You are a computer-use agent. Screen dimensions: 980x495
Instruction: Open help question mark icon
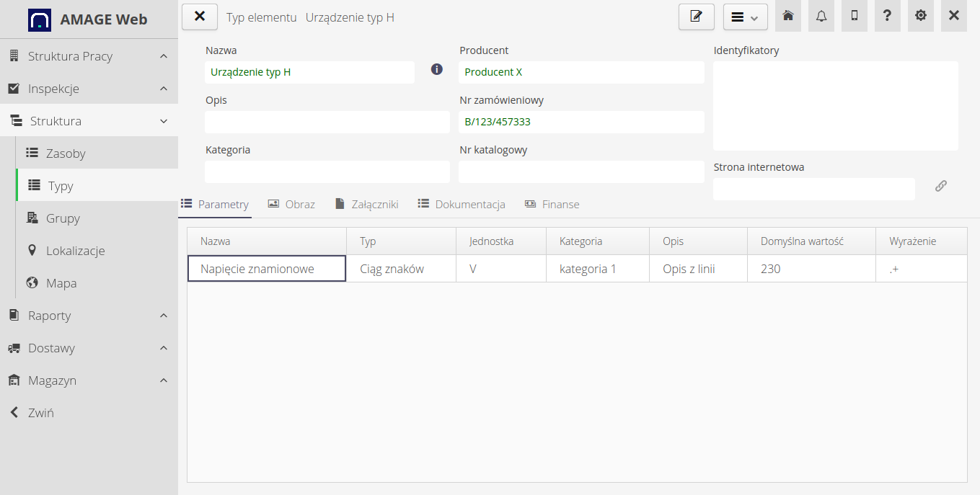888,16
